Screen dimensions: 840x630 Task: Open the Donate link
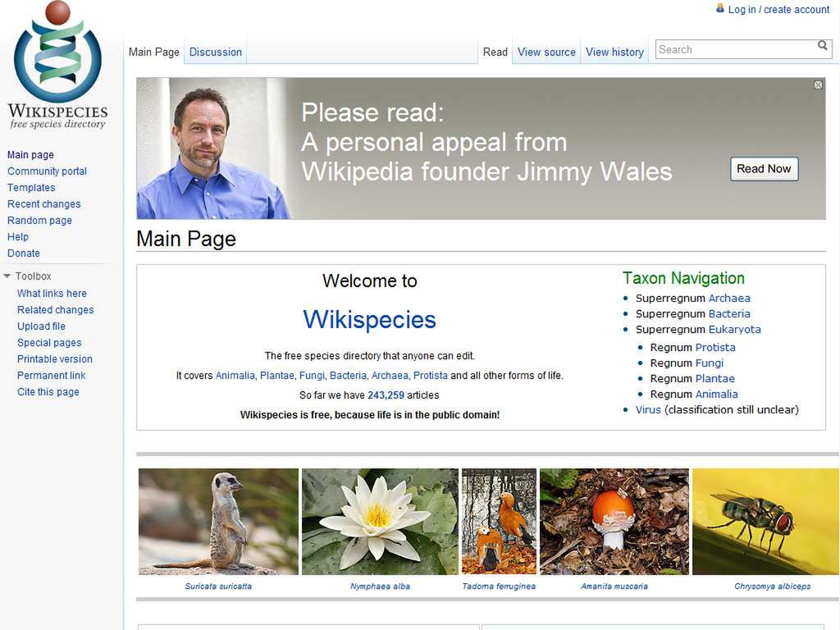coord(24,253)
